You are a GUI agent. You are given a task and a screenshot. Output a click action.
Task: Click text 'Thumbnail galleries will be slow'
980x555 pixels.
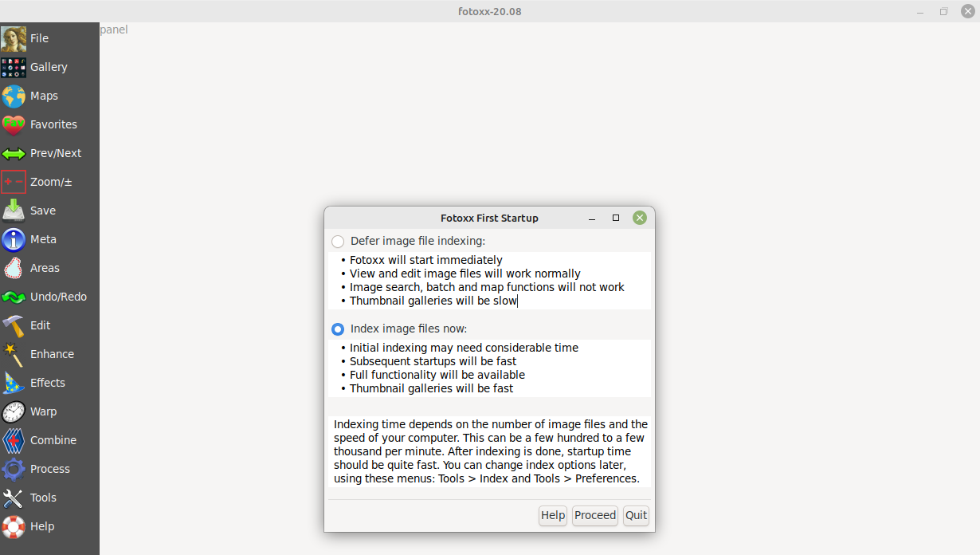pyautogui.click(x=433, y=301)
